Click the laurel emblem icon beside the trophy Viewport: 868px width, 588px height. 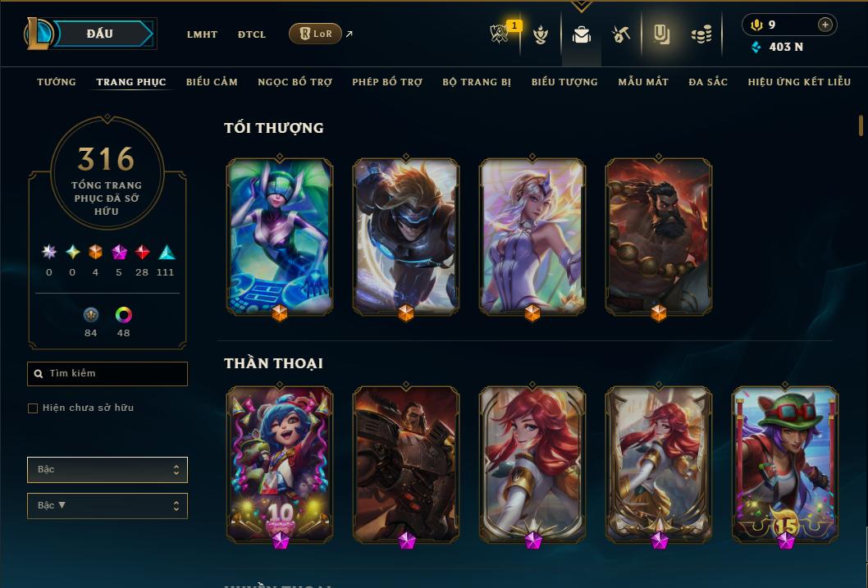pos(541,34)
